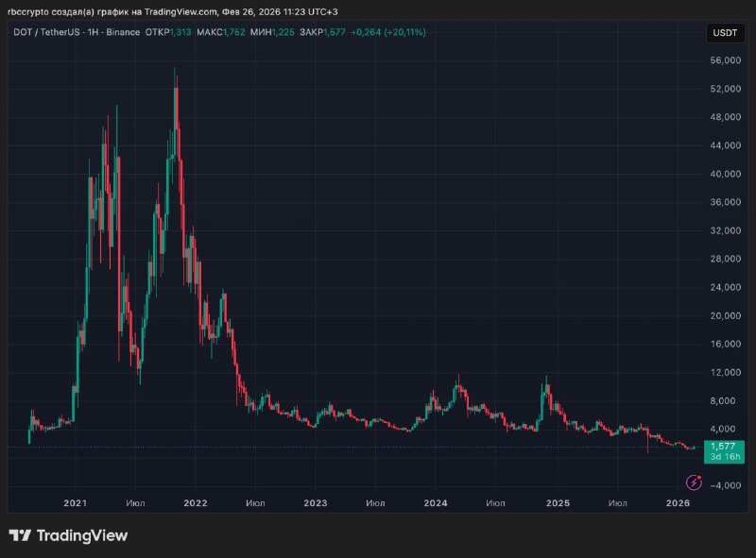Select the 2026 label on time axis

(x=677, y=504)
